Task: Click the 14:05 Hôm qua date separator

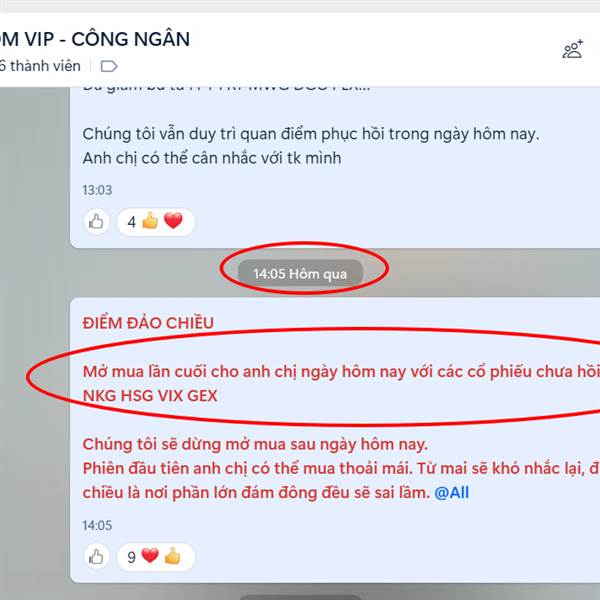Action: coord(300,274)
